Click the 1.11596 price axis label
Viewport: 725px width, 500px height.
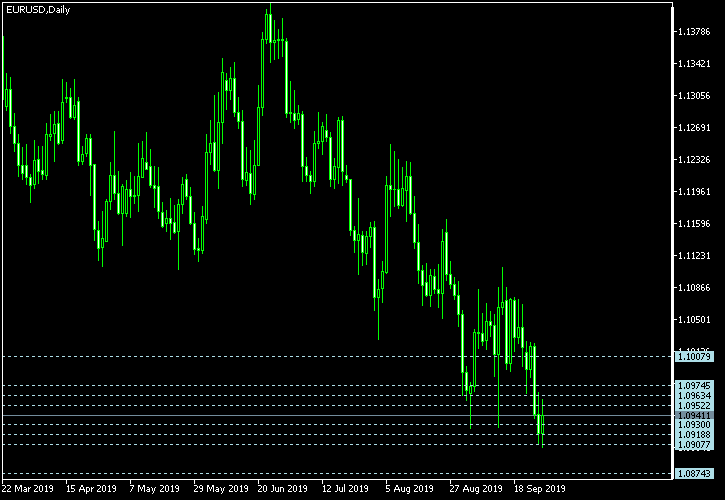coord(694,223)
